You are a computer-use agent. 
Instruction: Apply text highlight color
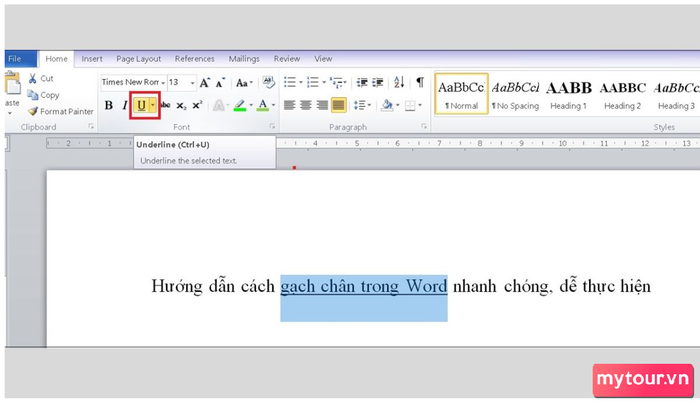[240, 105]
